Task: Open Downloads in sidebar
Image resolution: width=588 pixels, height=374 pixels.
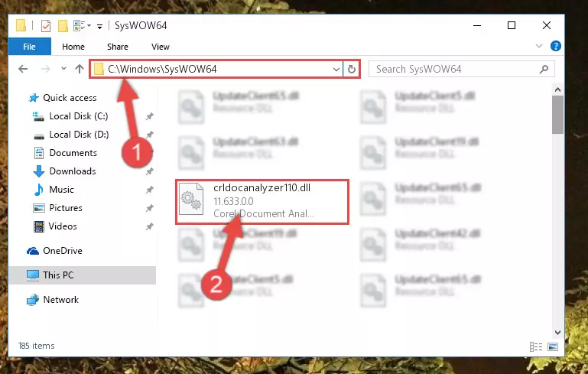Action: click(x=73, y=171)
